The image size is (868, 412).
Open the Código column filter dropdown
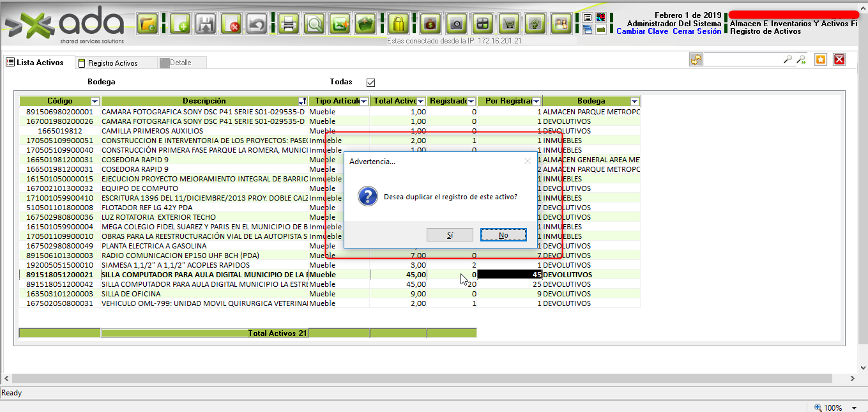click(x=95, y=102)
